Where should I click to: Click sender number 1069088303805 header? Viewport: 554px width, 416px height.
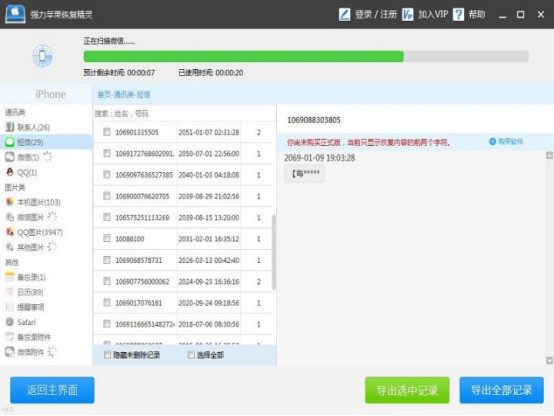[x=313, y=120]
